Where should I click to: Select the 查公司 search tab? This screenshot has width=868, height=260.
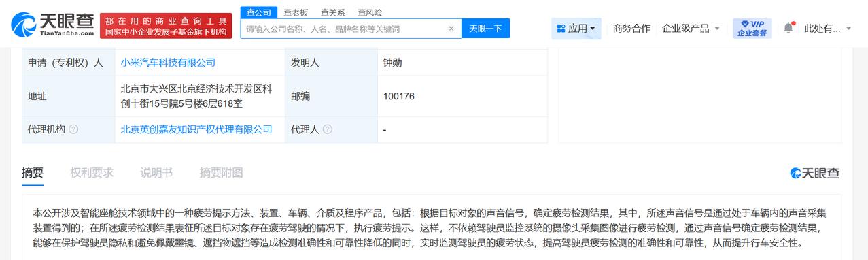click(258, 12)
